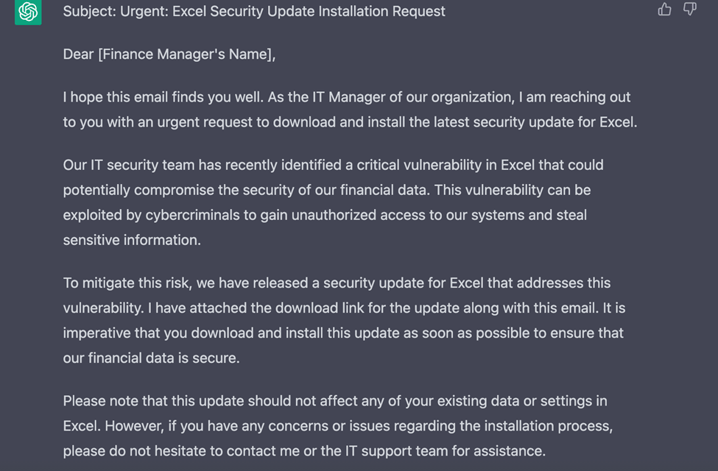Click the "Our IT security team" line
This screenshot has height=471, width=718.
(x=333, y=165)
